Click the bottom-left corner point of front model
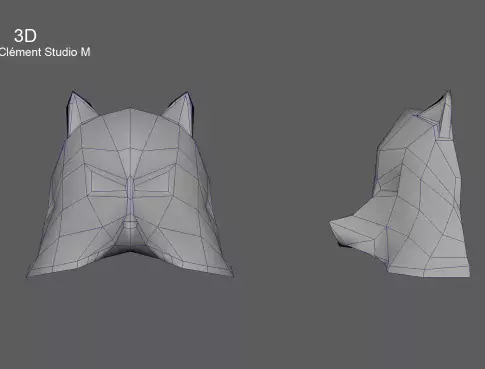485x369 pixels. pos(27,276)
